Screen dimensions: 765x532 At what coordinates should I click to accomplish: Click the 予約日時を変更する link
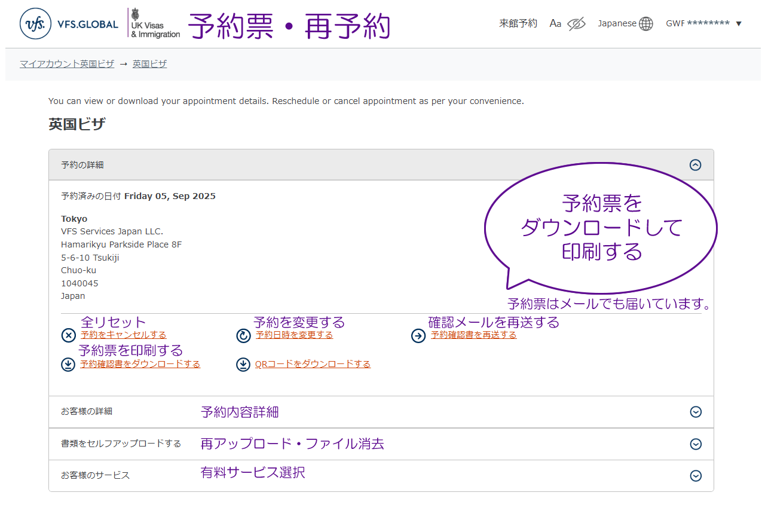coord(294,335)
